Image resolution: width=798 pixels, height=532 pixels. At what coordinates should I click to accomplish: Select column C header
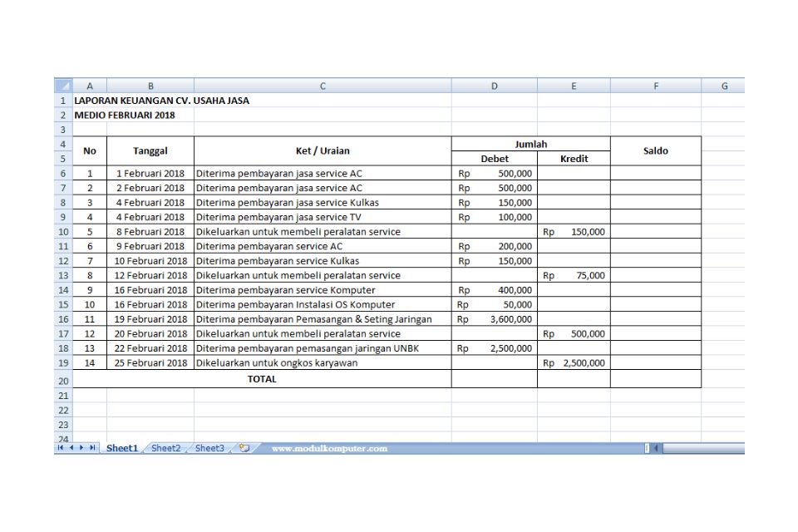[323, 86]
